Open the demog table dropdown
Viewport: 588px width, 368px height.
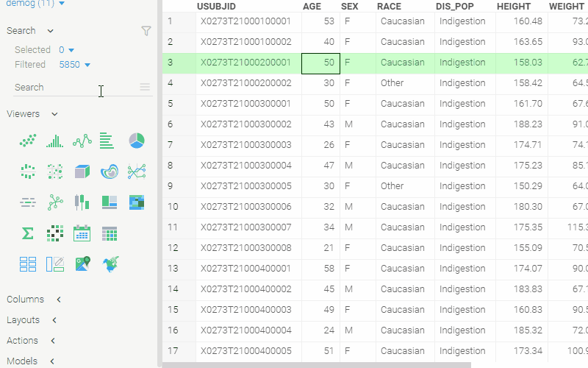61,4
